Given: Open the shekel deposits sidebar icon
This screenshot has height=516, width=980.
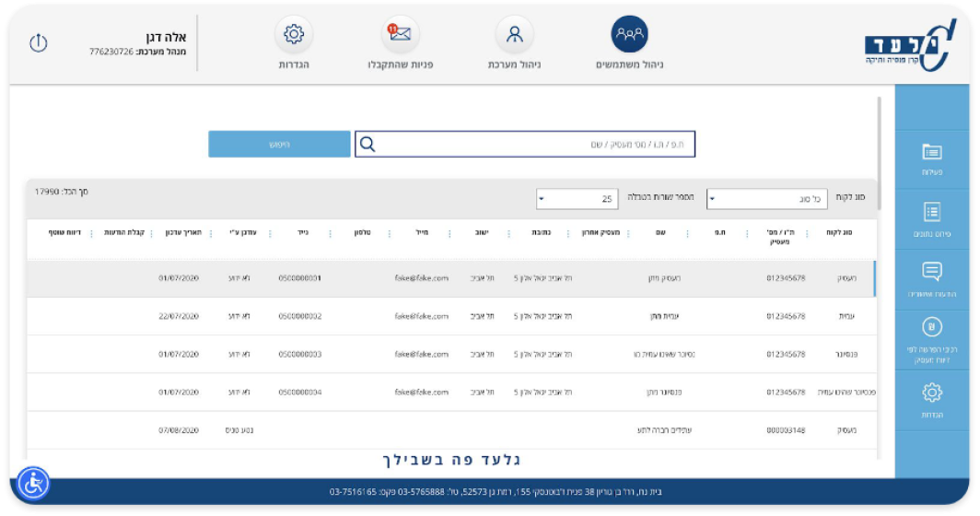Looking at the screenshot, I should [x=931, y=327].
